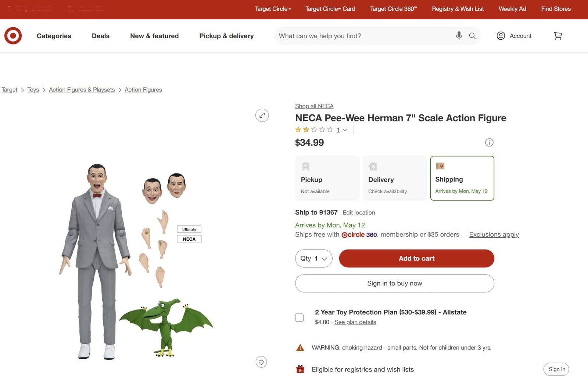Go to the Weekly Ad page
Screen dimensions: 588x380
[x=512, y=9]
